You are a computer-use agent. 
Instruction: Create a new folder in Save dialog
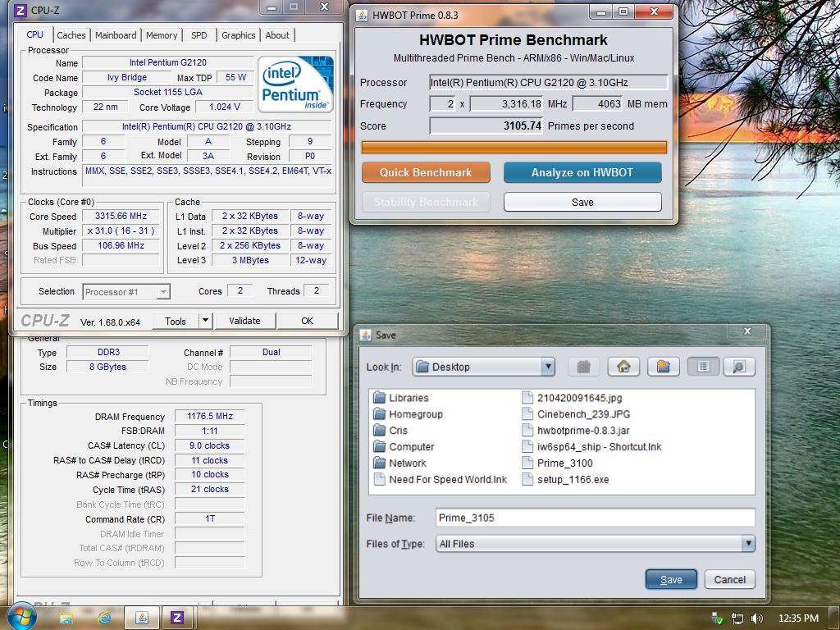point(663,367)
